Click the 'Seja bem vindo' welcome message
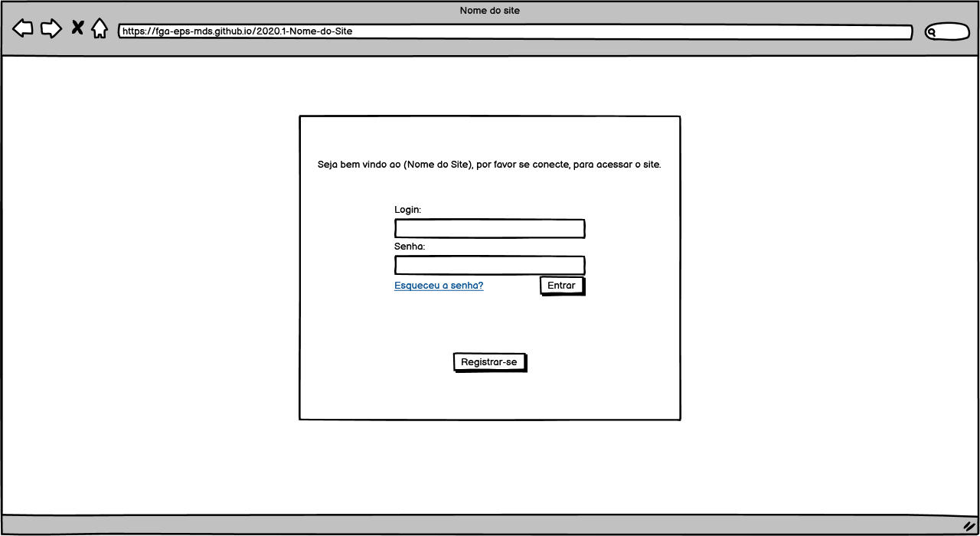980x536 pixels. (x=489, y=165)
